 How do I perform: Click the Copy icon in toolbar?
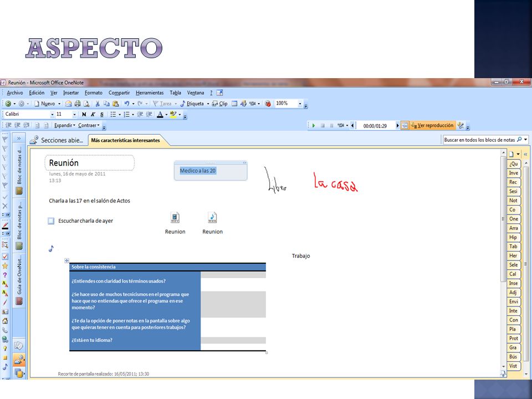pyautogui.click(x=106, y=104)
